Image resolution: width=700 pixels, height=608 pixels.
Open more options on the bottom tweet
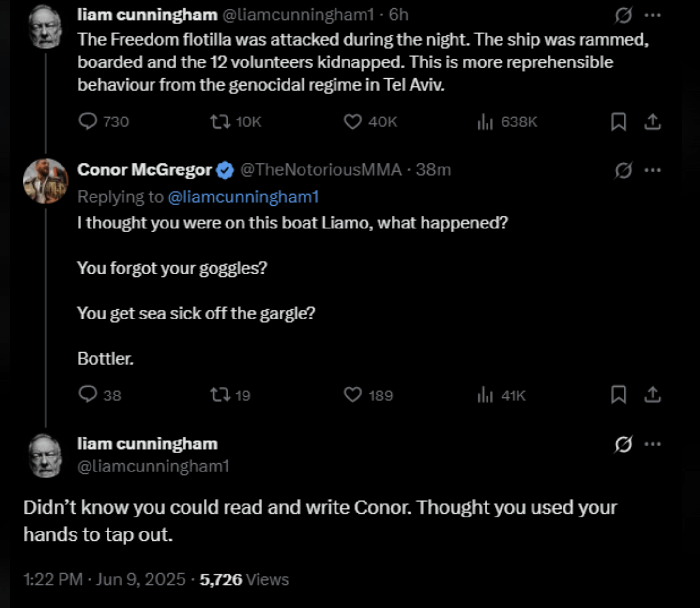click(653, 443)
